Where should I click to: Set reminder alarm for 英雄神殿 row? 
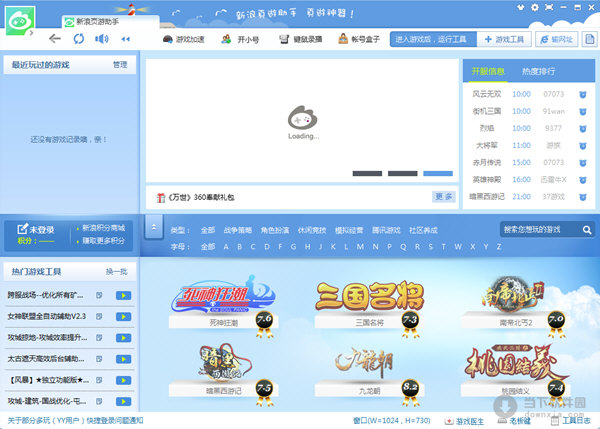[582, 180]
